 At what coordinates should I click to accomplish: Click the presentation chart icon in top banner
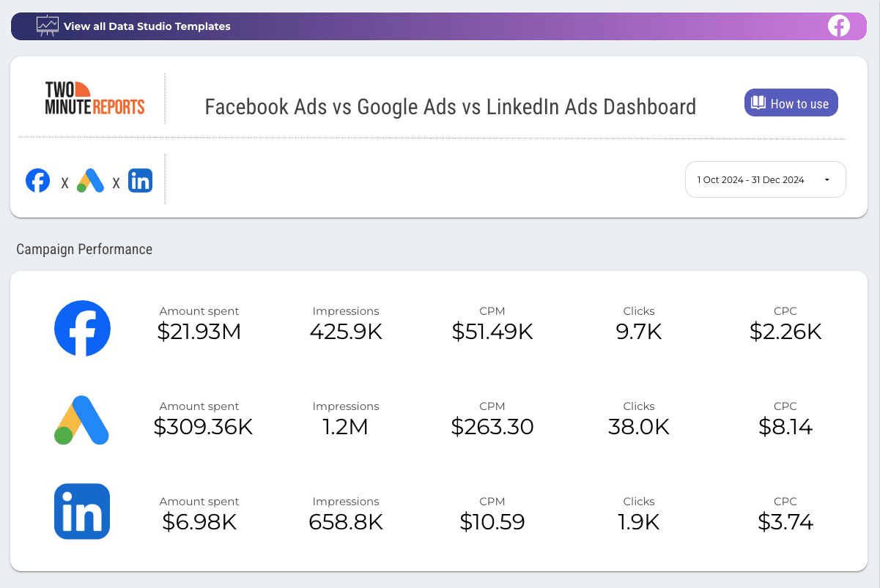click(48, 26)
